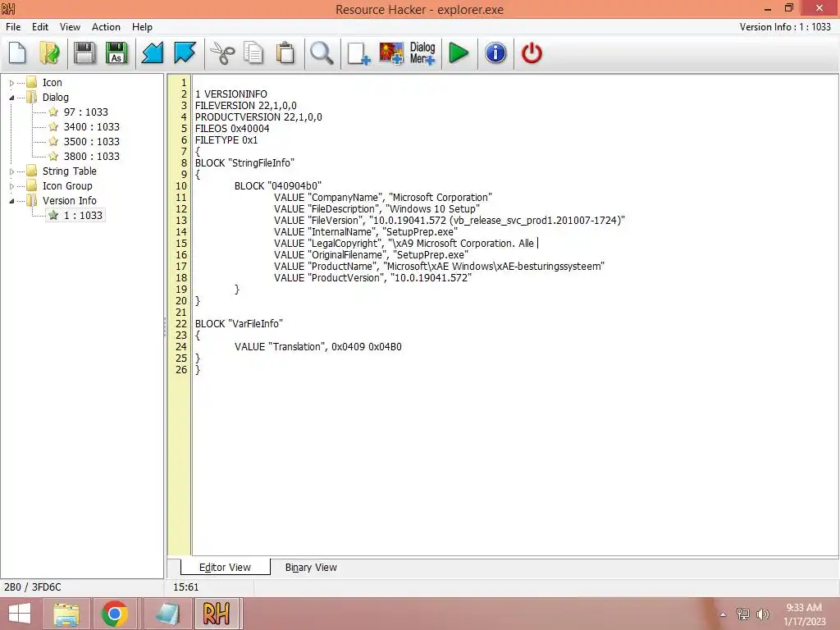This screenshot has width=840, height=630.
Task: Click the OriginalFilename line
Action: click(x=372, y=255)
